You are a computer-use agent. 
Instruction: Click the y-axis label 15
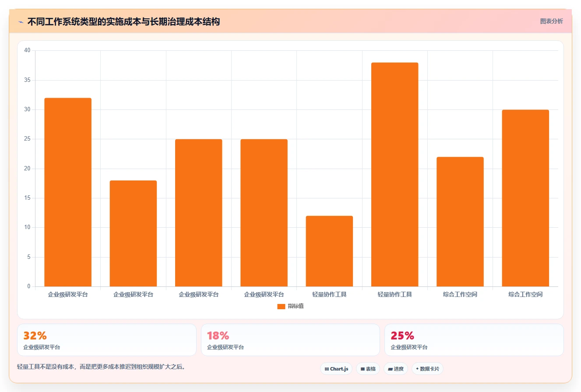pyautogui.click(x=27, y=198)
